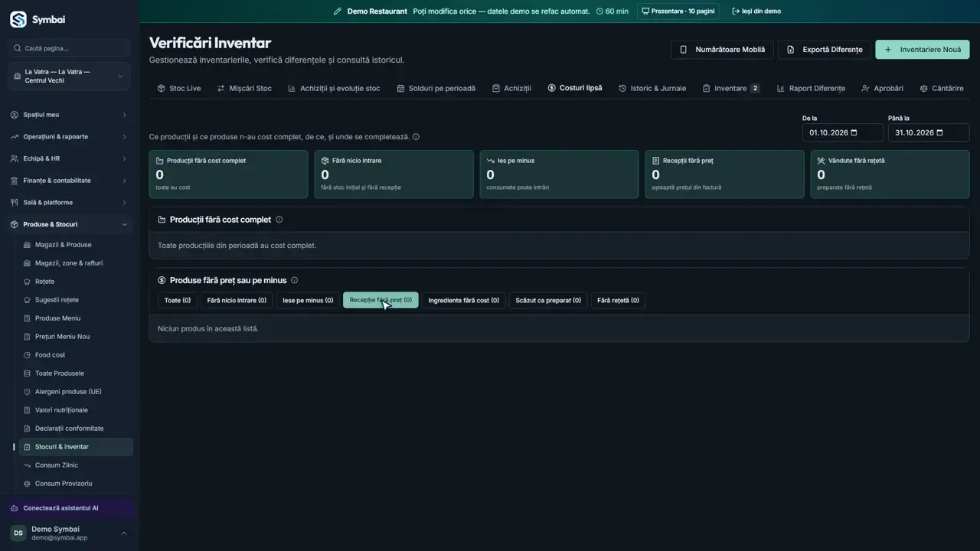
Task: Click the Magazii & Produse sidebar icon
Action: coord(28,245)
